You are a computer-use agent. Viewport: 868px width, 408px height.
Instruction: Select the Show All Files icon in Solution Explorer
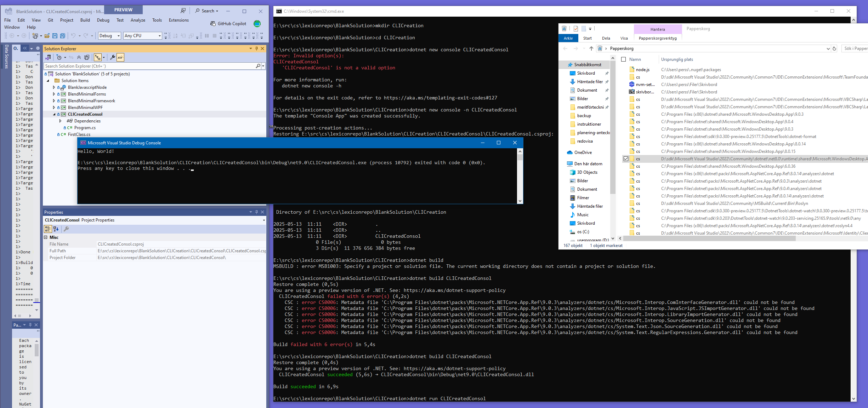pos(87,57)
